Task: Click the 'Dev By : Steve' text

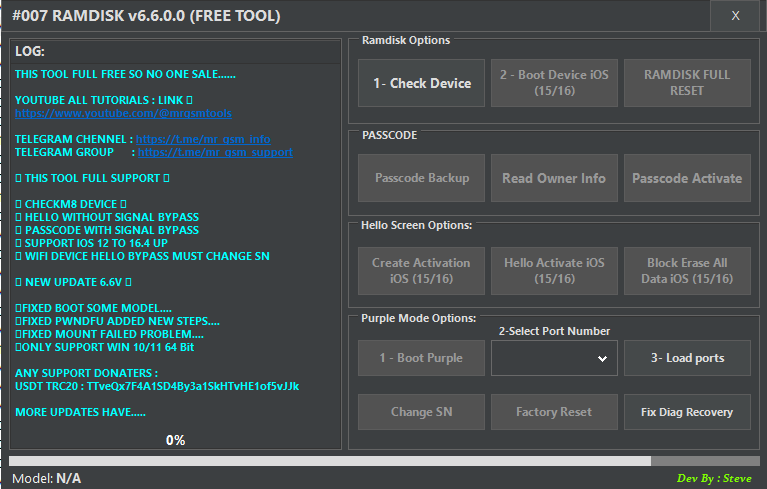Action: point(714,478)
